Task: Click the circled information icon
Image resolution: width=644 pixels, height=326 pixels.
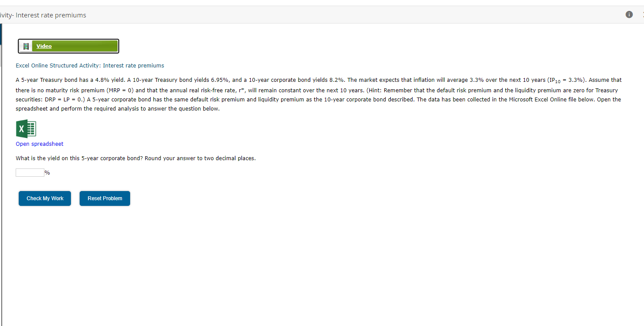Action: click(x=629, y=14)
